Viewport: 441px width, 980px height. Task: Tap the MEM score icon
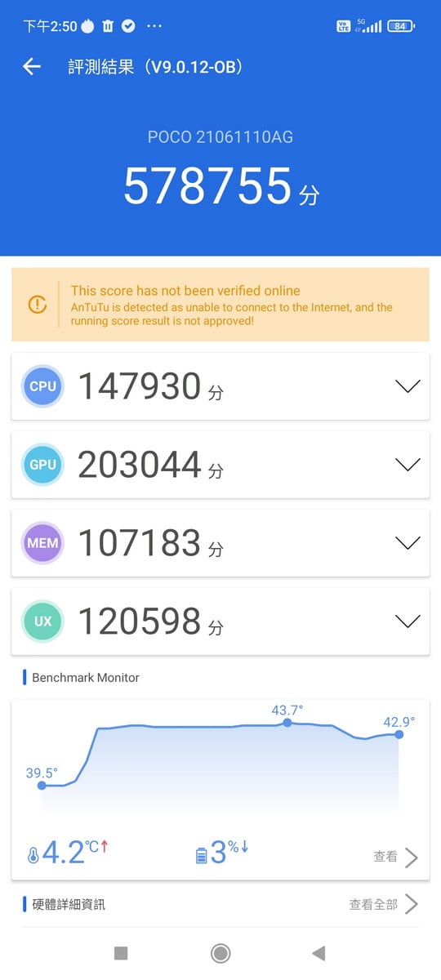42,543
